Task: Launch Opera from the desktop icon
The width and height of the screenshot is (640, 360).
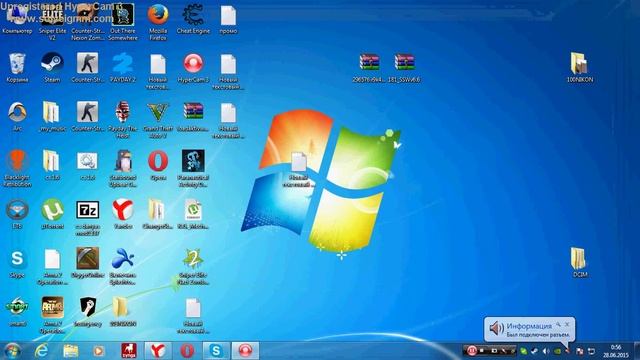Action: click(x=158, y=165)
